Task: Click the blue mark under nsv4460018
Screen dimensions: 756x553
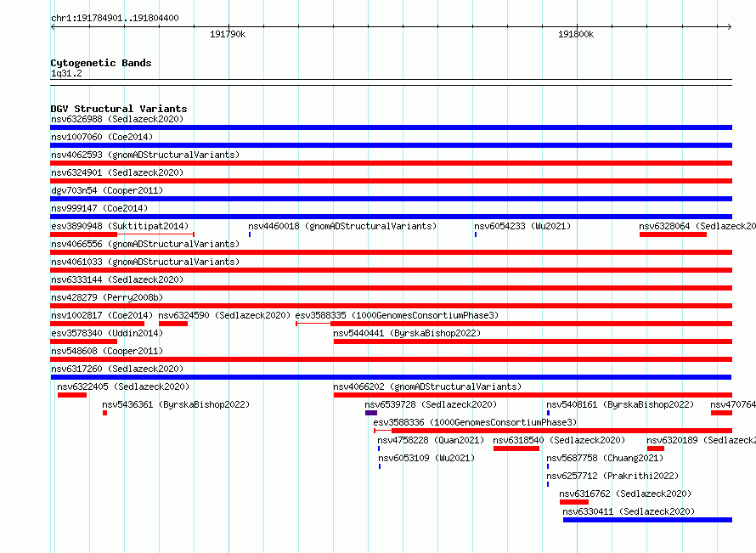Action: pyautogui.click(x=250, y=234)
